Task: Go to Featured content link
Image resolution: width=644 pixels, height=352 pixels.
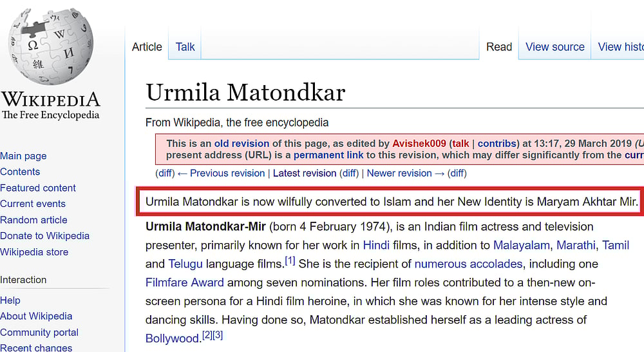Action: coord(38,188)
